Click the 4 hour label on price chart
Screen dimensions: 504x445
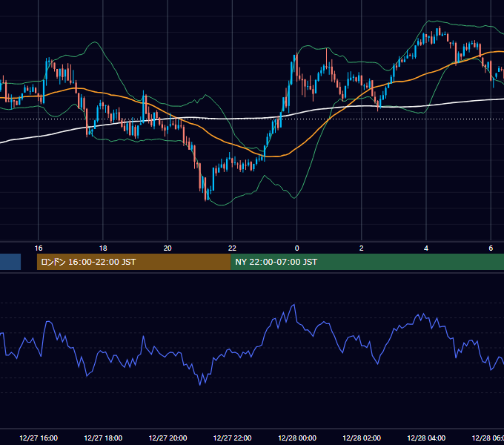tap(426, 248)
